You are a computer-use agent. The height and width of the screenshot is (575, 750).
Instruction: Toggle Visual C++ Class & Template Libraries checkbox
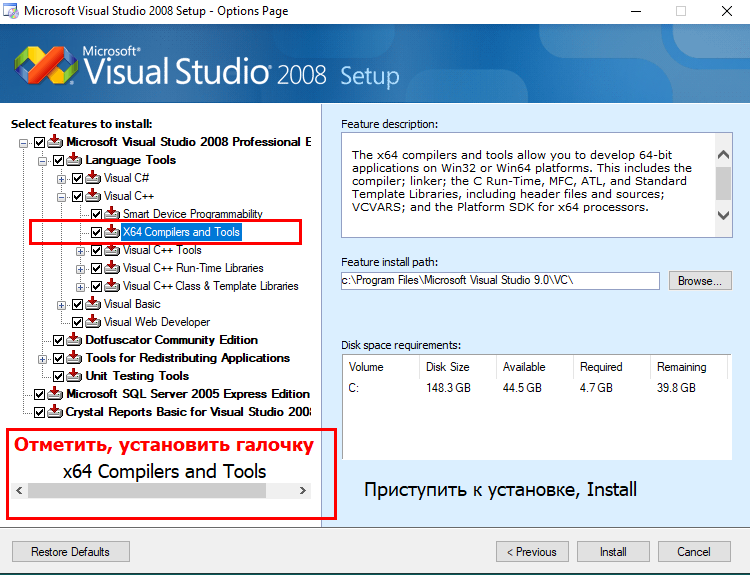(x=96, y=287)
